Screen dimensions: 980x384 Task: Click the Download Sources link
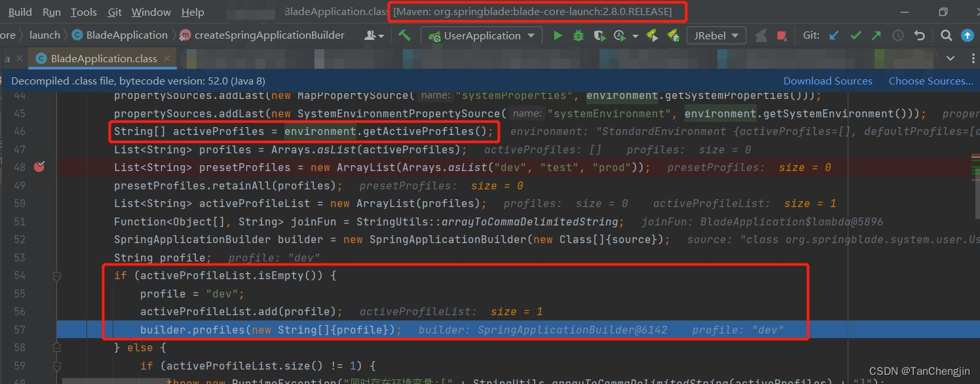coord(827,80)
